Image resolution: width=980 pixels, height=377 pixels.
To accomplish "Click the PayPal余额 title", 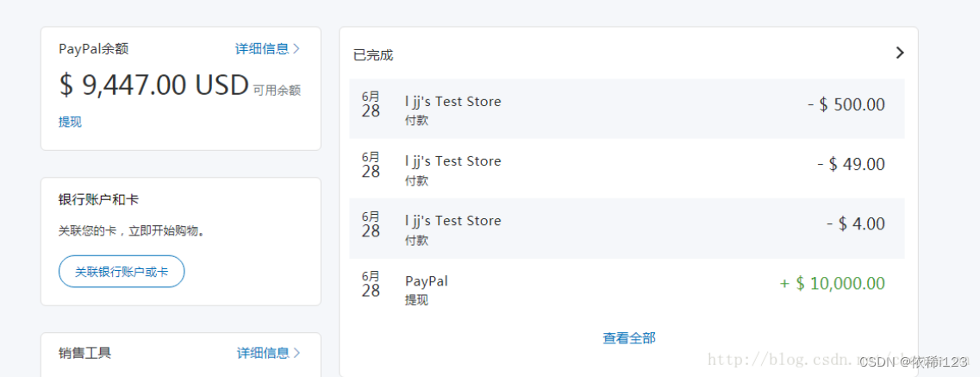I will pos(94,49).
